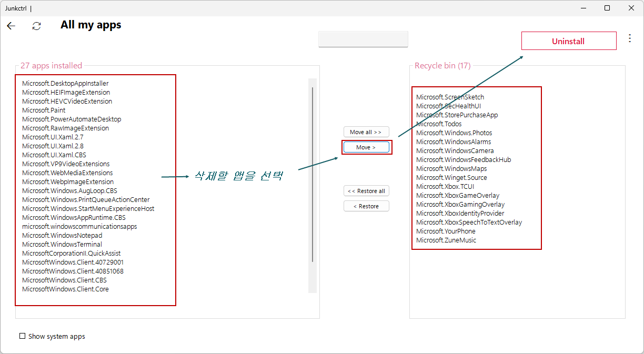Screen dimensions: 644x354
Task: Select Microsoft.YourPhone in recycle bin
Action: click(446, 231)
